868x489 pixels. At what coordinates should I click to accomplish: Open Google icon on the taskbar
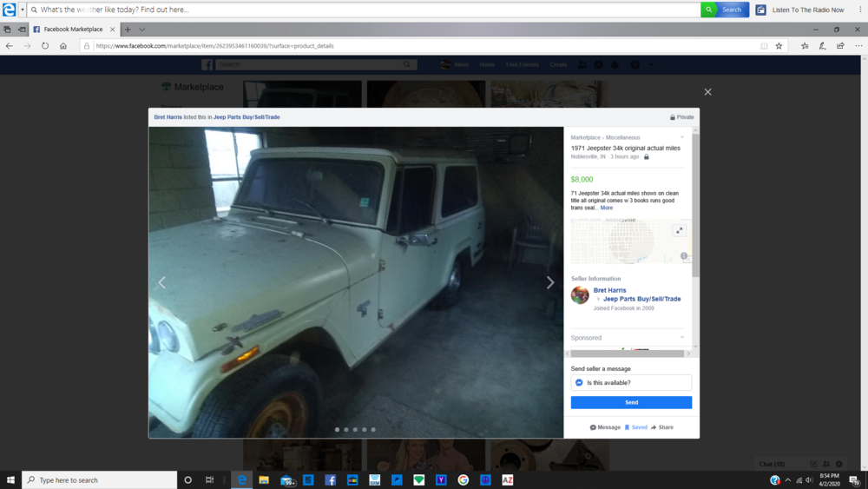(x=464, y=480)
